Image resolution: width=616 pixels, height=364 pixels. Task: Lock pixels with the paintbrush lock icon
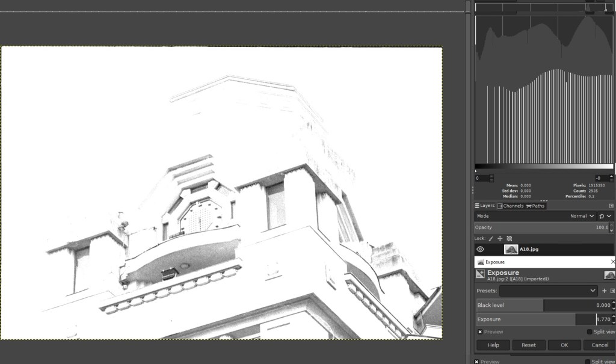point(491,239)
